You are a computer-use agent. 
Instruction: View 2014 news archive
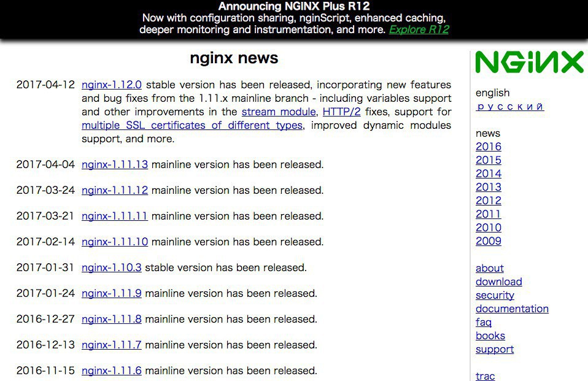(488, 174)
